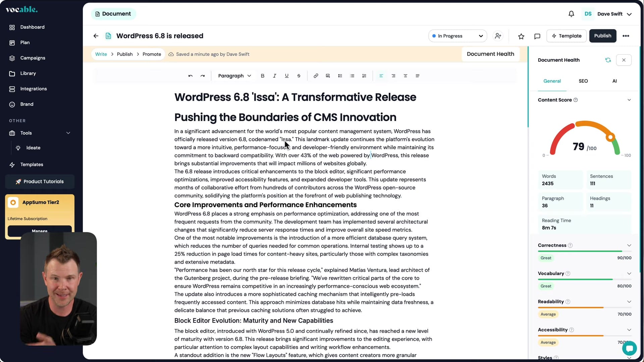Toggle italic formatting

[x=275, y=76]
